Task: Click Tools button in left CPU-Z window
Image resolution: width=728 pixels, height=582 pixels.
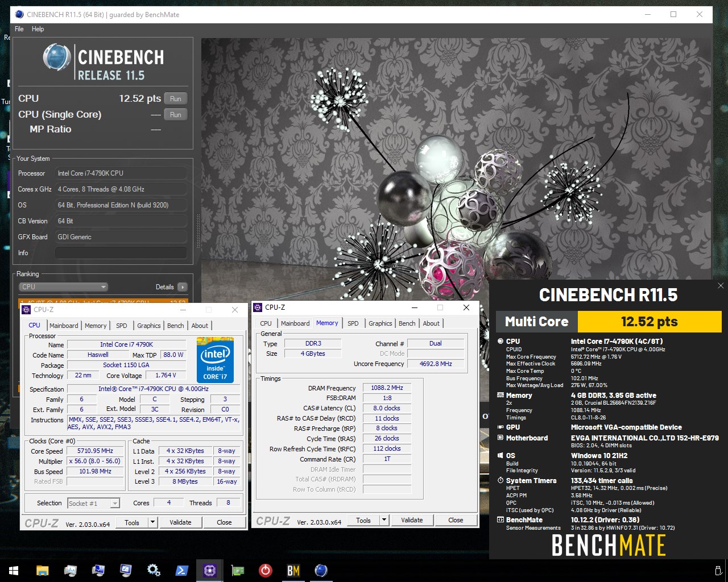Action: [132, 522]
